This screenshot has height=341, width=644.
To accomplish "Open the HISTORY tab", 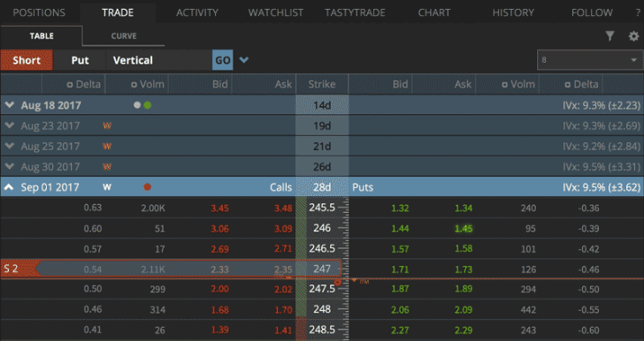I will click(x=513, y=12).
